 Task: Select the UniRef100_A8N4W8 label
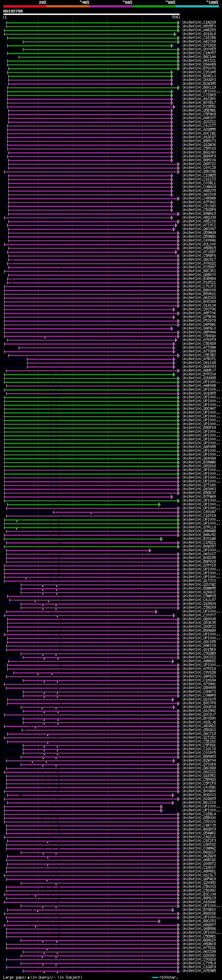pyautogui.click(x=199, y=531)
